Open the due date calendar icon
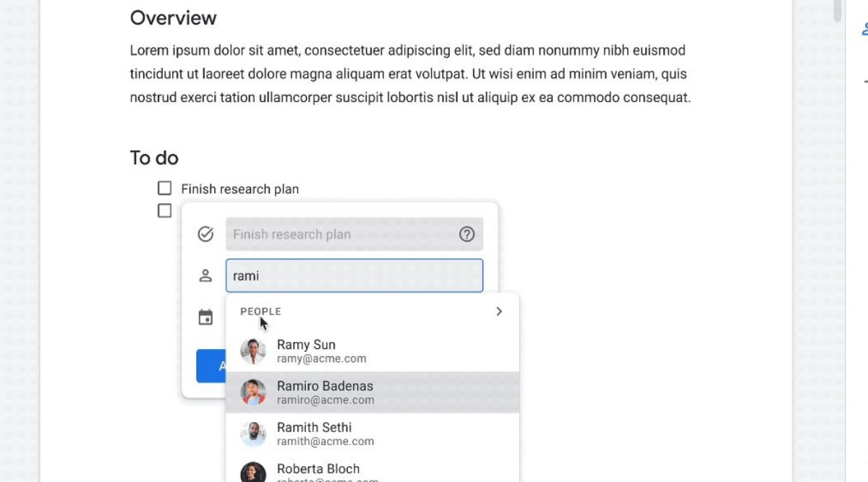This screenshot has width=868, height=482. 207,316
